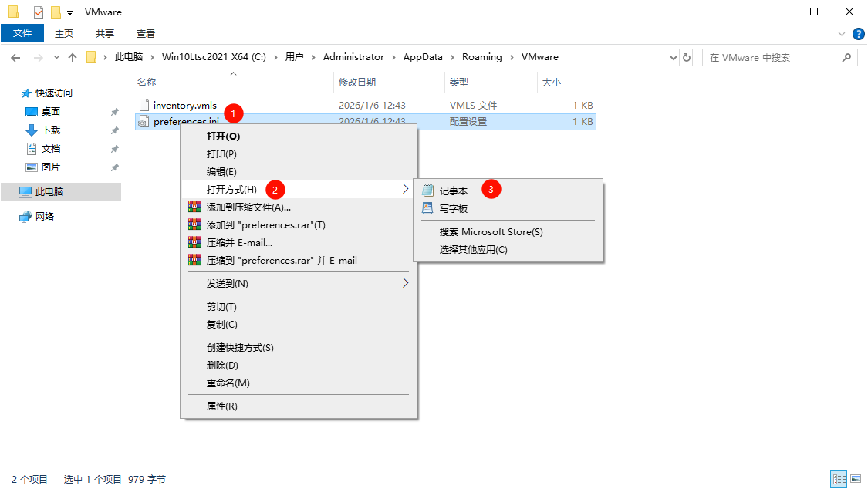
Task: Open 图片 in the navigation pane
Action: (x=51, y=167)
